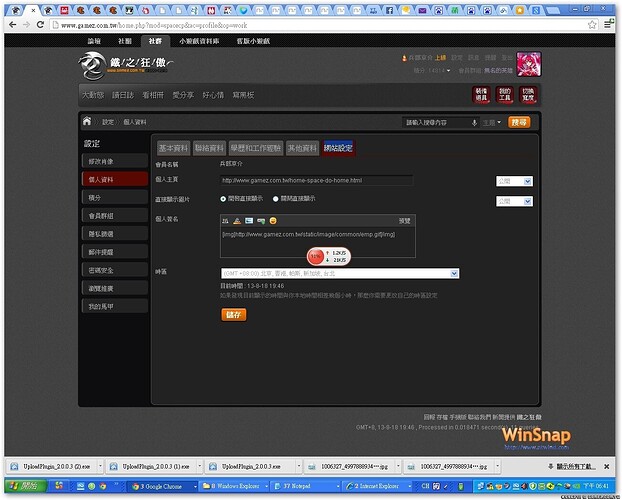Click the search input 請輸入搜尋內容
Viewport: 622px width, 500px height.
pyautogui.click(x=436, y=123)
